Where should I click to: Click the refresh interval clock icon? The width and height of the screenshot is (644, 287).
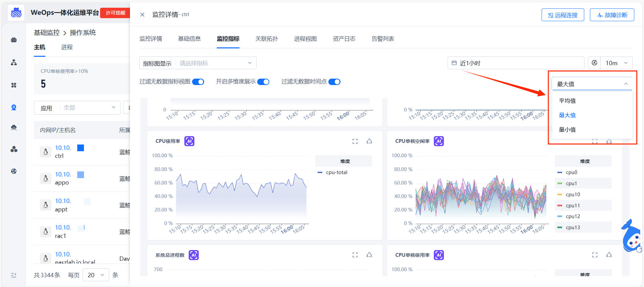pyautogui.click(x=594, y=63)
